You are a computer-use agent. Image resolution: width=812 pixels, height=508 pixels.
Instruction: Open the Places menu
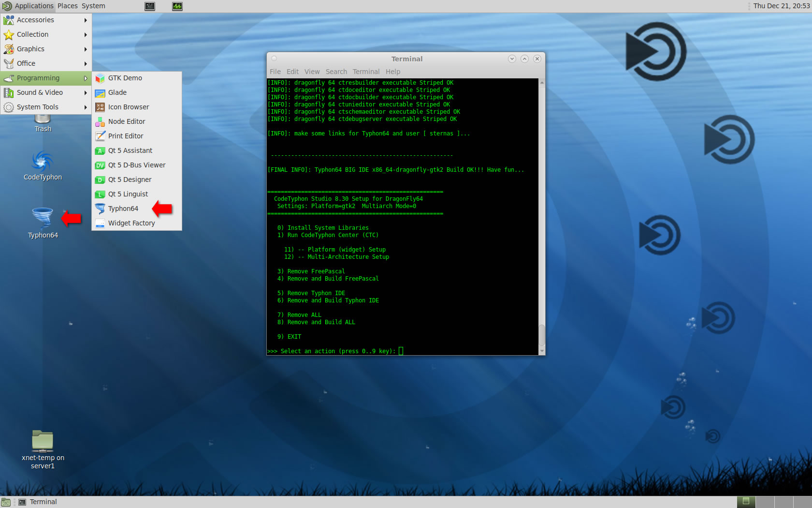click(x=67, y=6)
